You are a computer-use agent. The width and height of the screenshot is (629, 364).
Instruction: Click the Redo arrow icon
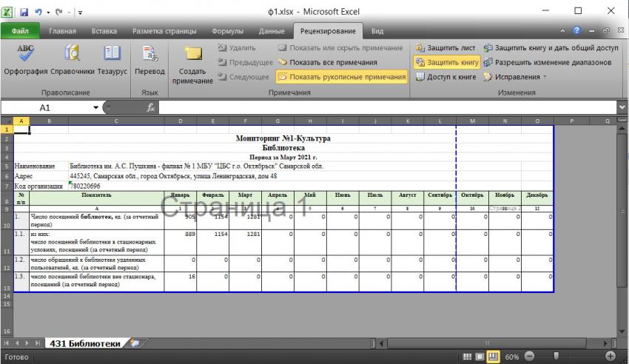[x=59, y=12]
